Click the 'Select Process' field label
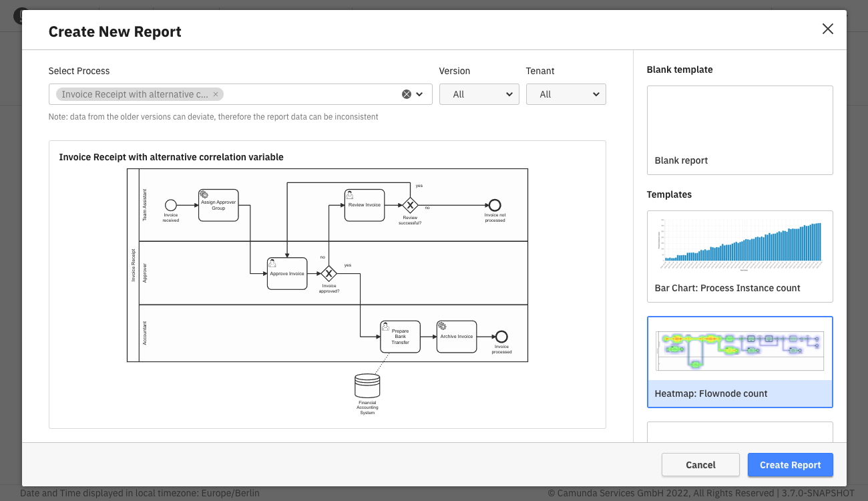This screenshot has height=501, width=868. (79, 71)
